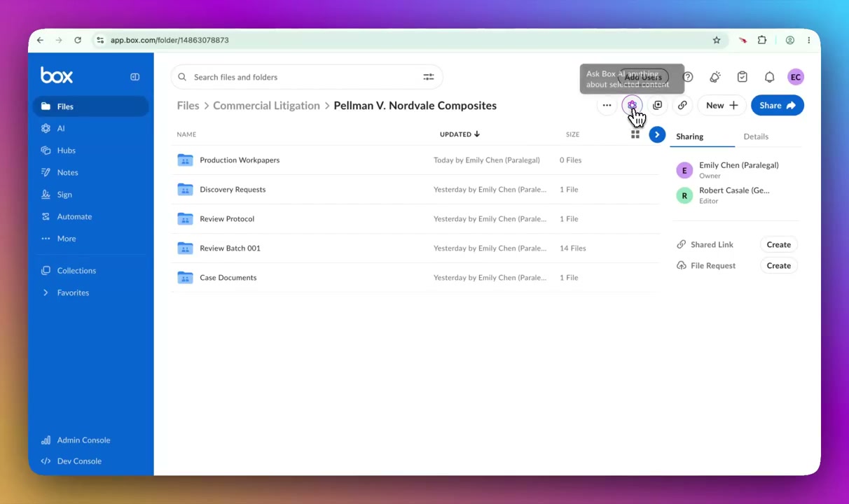Sort by the NAME column
The height and width of the screenshot is (504, 849).
pyautogui.click(x=186, y=134)
